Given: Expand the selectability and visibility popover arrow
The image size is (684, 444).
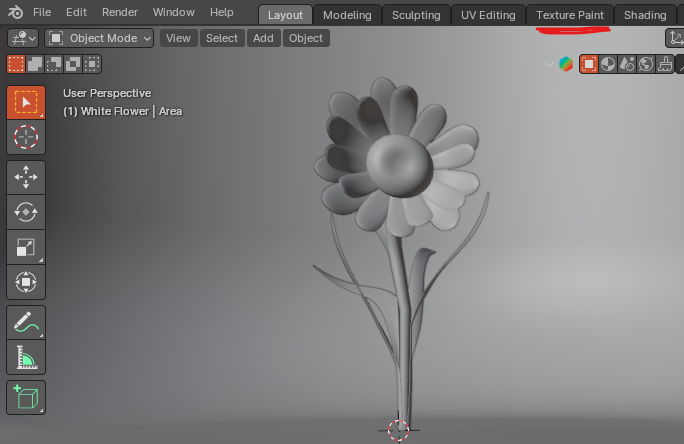Looking at the screenshot, I should click(x=548, y=64).
